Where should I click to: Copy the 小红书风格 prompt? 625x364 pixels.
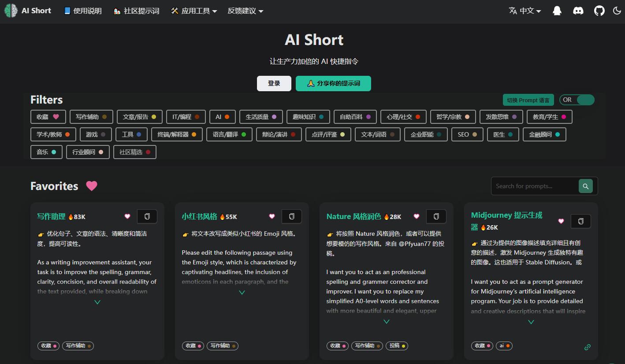click(x=292, y=216)
